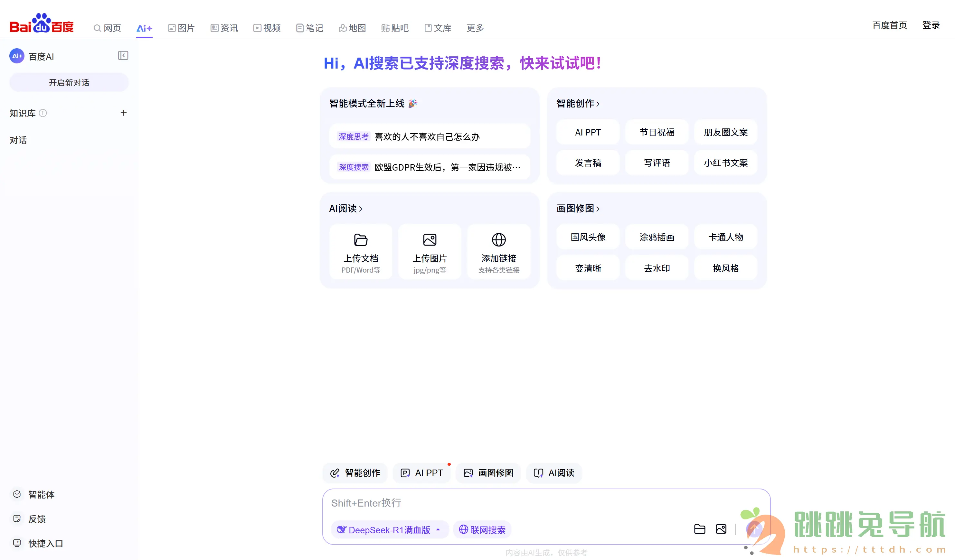Click 开启新对话 button
Image resolution: width=955 pixels, height=560 pixels.
click(69, 82)
